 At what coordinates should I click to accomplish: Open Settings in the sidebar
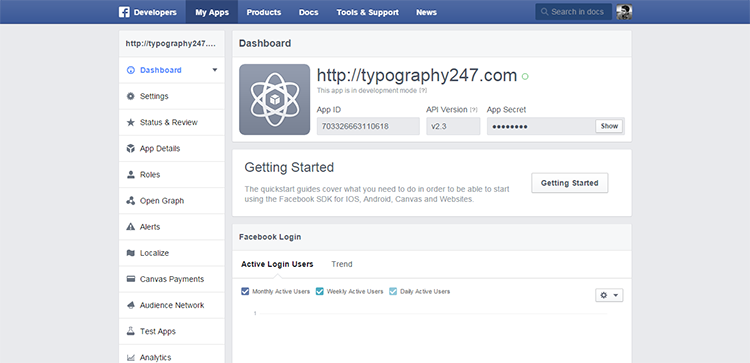tap(171, 96)
